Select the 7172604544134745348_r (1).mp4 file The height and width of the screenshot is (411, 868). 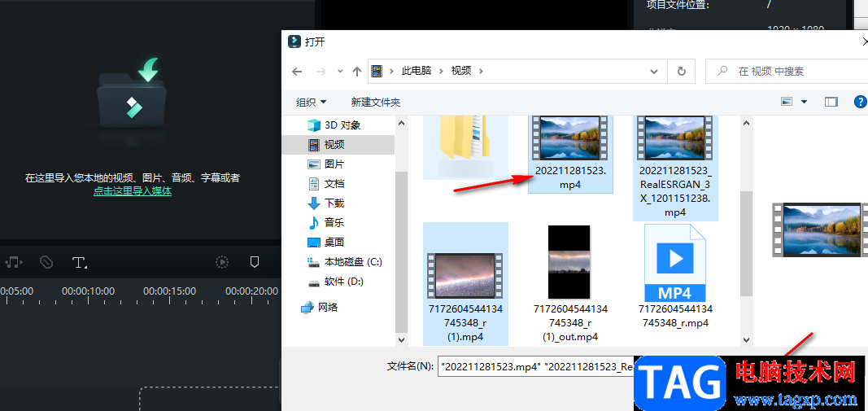tap(465, 283)
